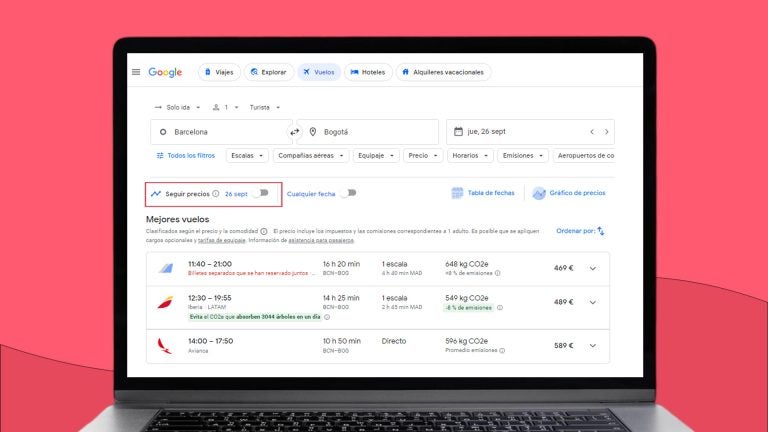Toggle Cualquier fecha price tracking
This screenshot has height=432, width=768.
[348, 193]
